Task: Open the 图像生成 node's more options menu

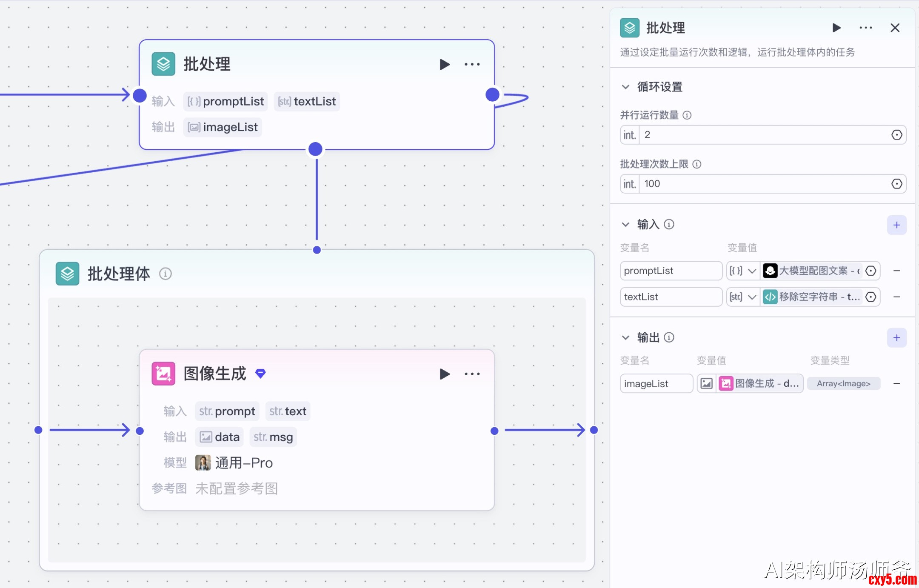Action: (472, 374)
